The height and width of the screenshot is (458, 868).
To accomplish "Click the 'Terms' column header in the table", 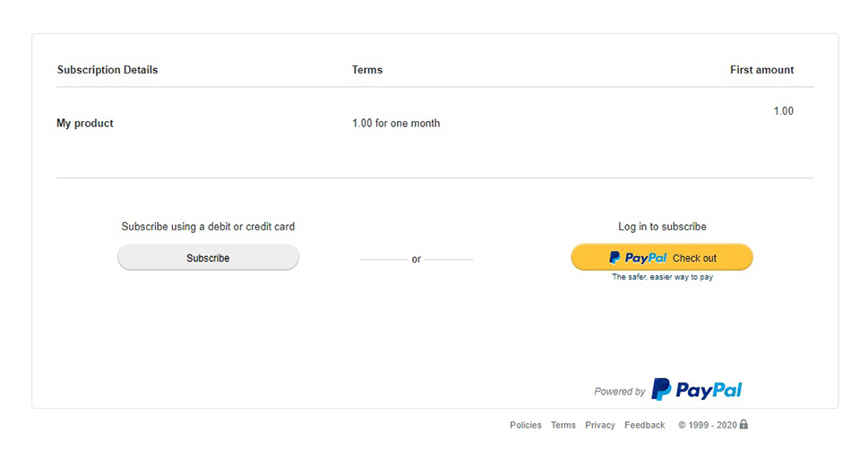I will pyautogui.click(x=367, y=70).
